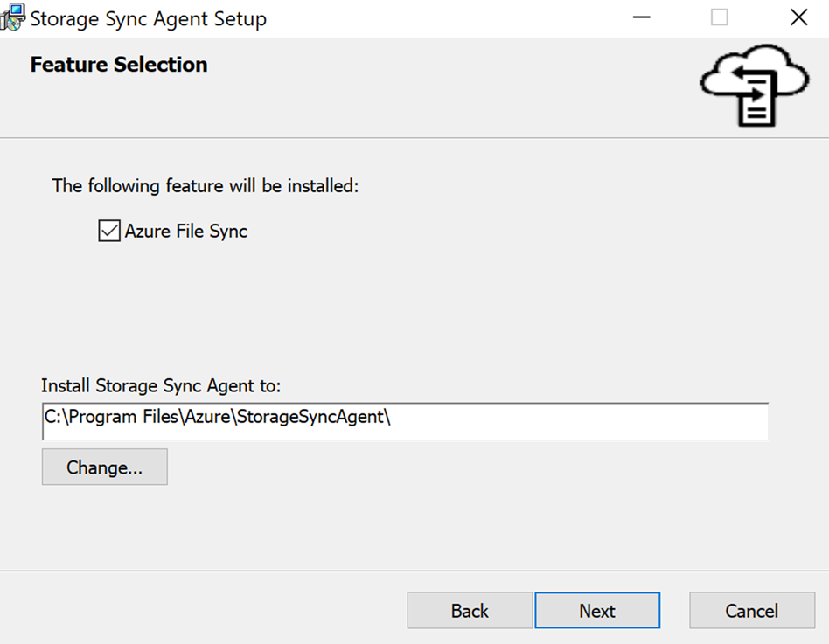Click the Feature Selection header text

click(118, 64)
